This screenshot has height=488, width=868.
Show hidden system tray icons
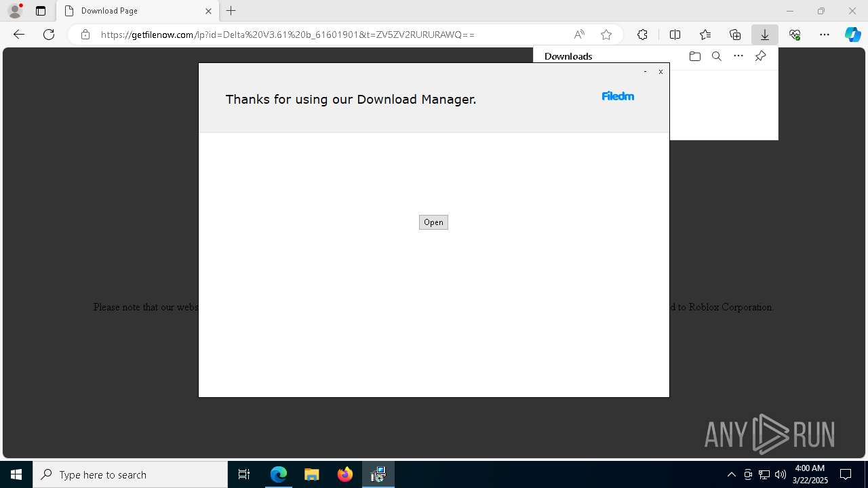click(731, 474)
